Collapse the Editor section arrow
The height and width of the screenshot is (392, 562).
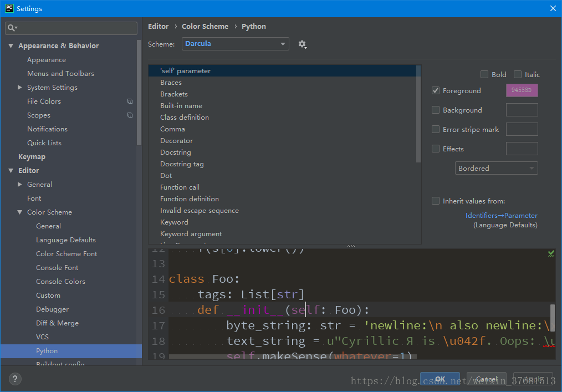point(11,171)
